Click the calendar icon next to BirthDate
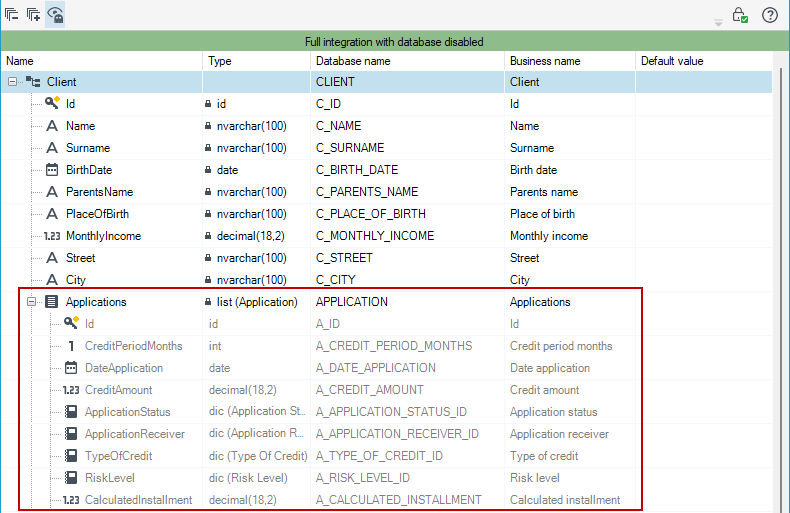Screen dimensions: 790x513 pos(52,169)
